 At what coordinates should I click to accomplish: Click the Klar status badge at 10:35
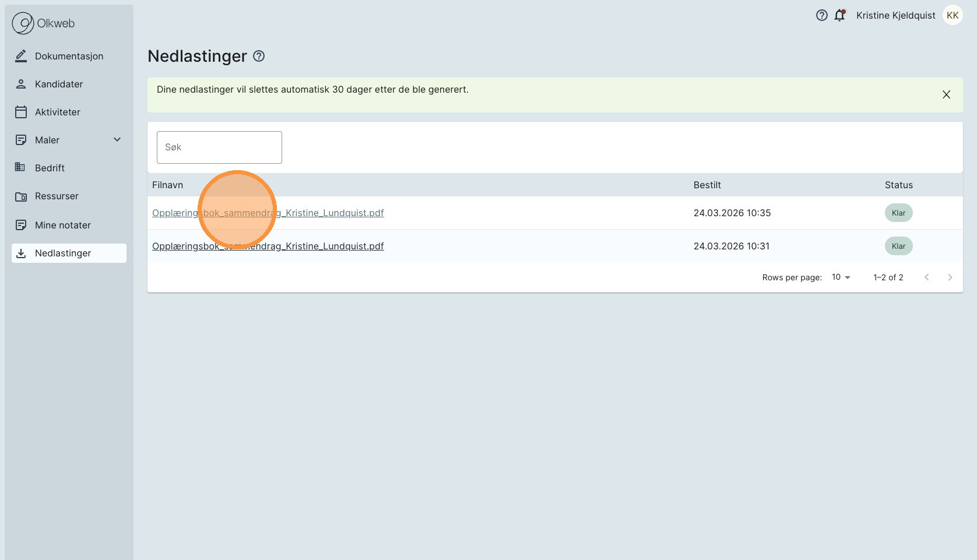click(x=898, y=213)
